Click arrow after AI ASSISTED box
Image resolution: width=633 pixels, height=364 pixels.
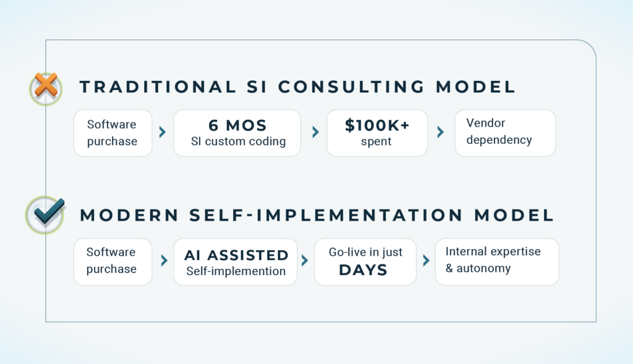tap(305, 260)
